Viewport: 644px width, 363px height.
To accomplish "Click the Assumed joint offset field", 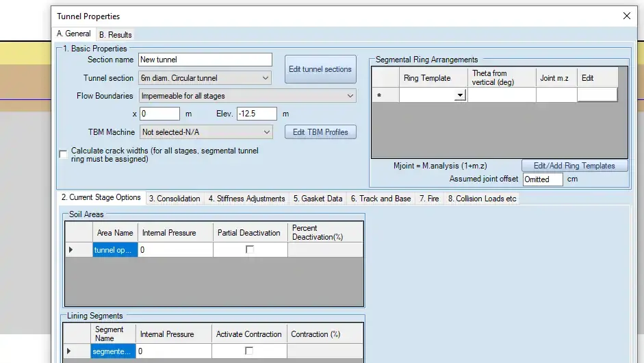I will coord(543,179).
